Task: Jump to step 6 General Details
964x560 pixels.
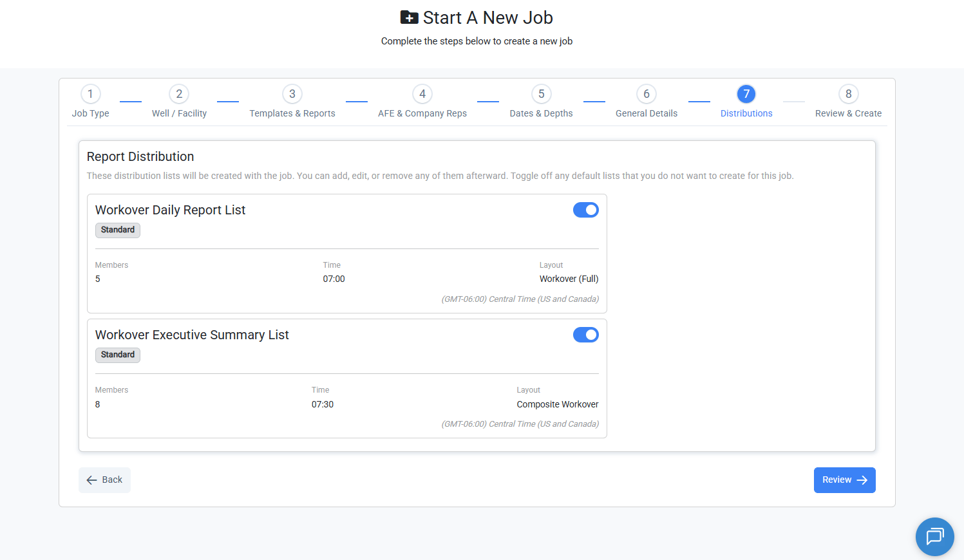Action: (x=647, y=102)
